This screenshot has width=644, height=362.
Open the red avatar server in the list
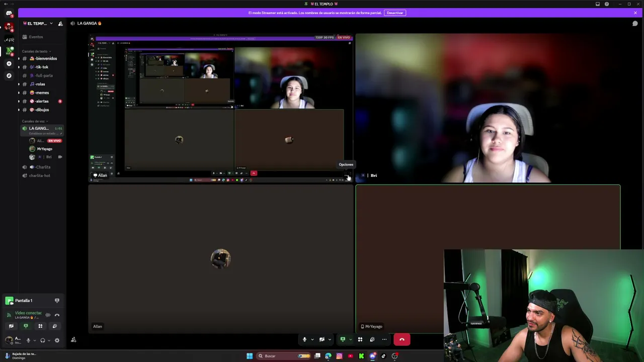[x=9, y=26]
